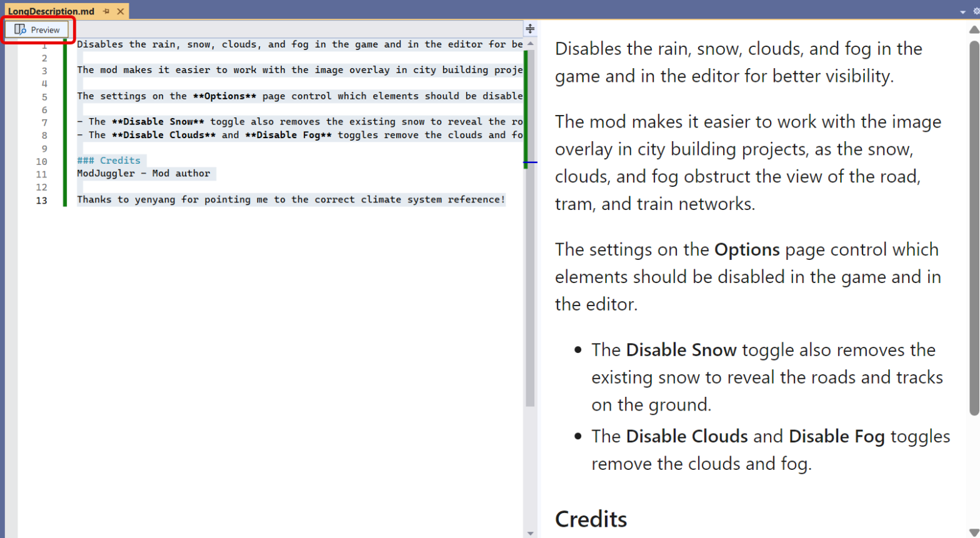The height and width of the screenshot is (538, 980).
Task: Pin the LongDescription.md tab
Action: 106,11
